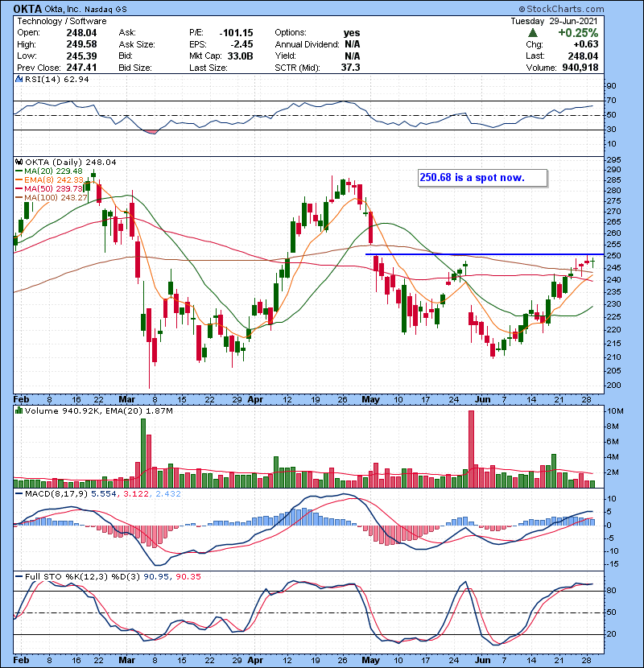
Task: Click the Nasdaq GS exchange label
Action: pyautogui.click(x=105, y=10)
